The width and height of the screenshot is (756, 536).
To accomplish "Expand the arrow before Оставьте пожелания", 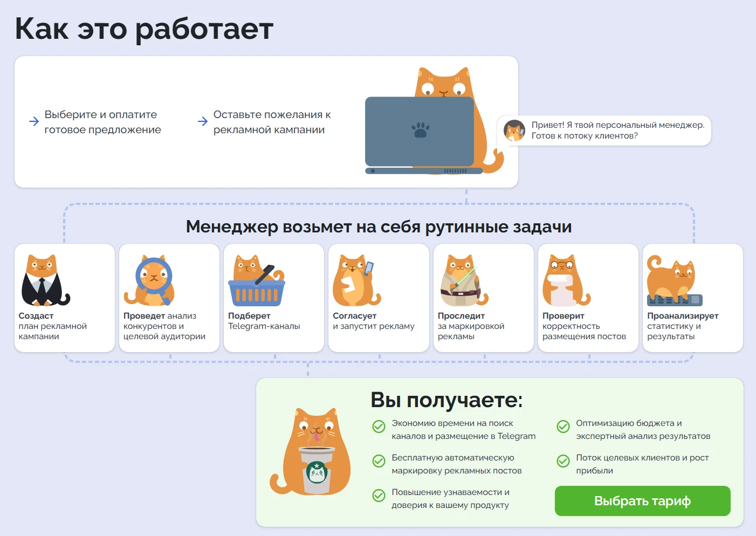I will [x=202, y=121].
